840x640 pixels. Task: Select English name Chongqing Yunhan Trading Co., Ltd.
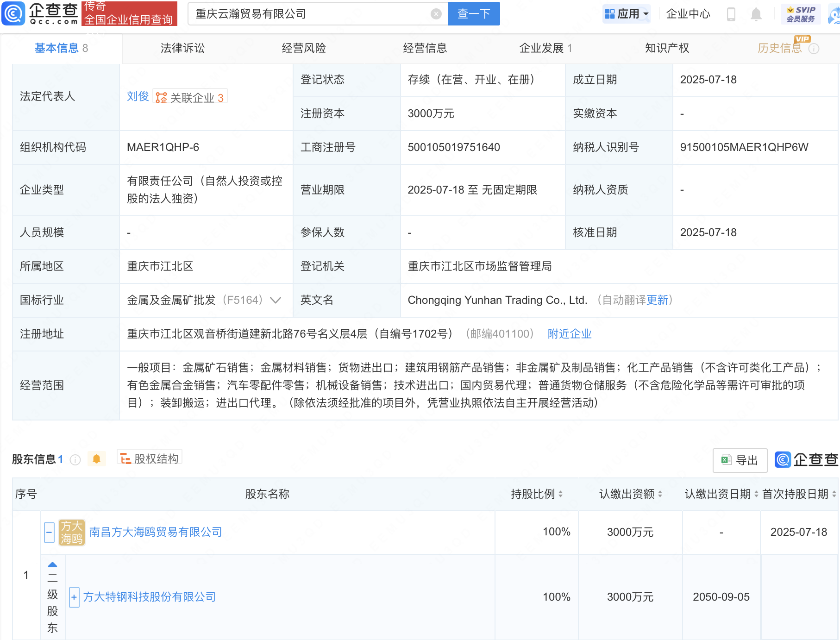[x=497, y=300]
